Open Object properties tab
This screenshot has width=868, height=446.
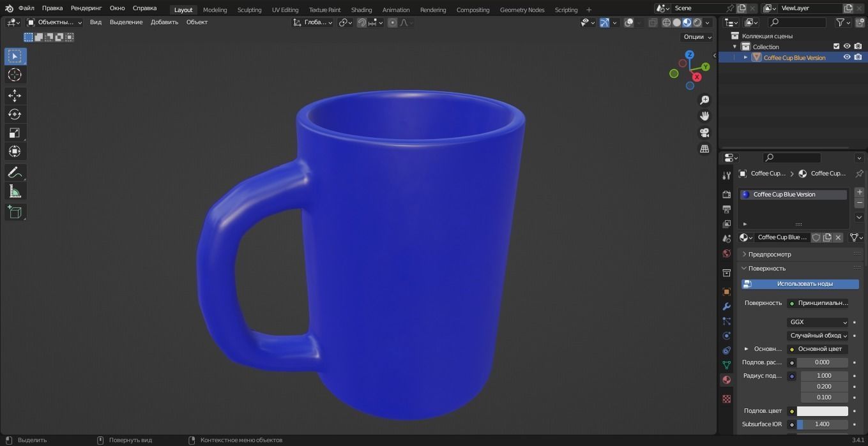(726, 292)
